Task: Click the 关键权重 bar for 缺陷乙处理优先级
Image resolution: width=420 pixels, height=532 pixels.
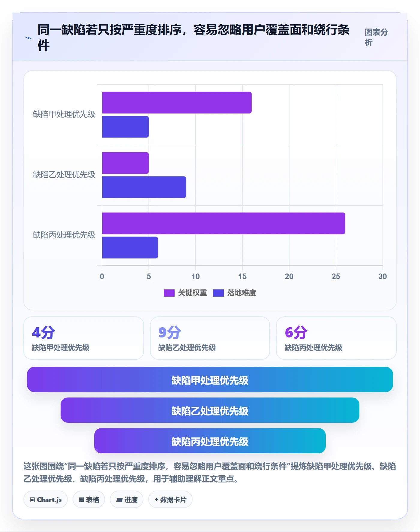Action: (125, 163)
